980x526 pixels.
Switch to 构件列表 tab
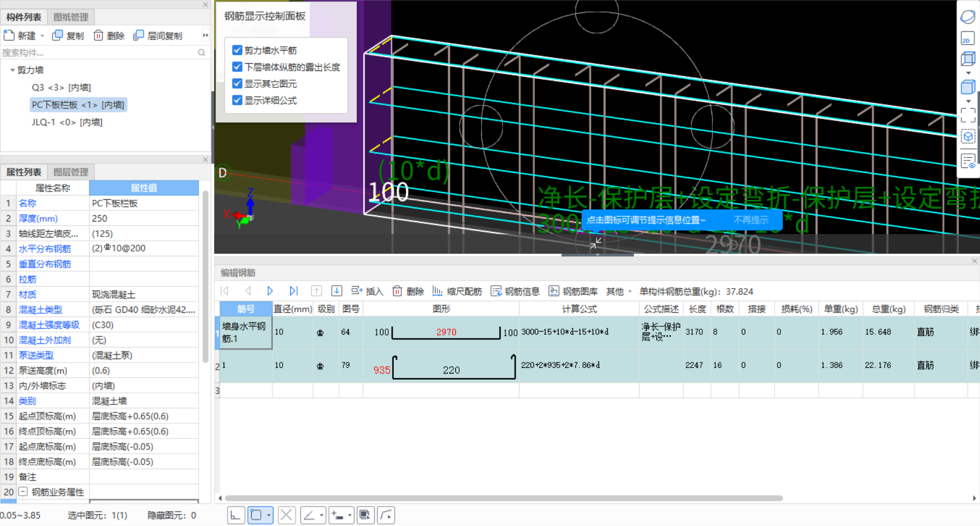pos(24,17)
